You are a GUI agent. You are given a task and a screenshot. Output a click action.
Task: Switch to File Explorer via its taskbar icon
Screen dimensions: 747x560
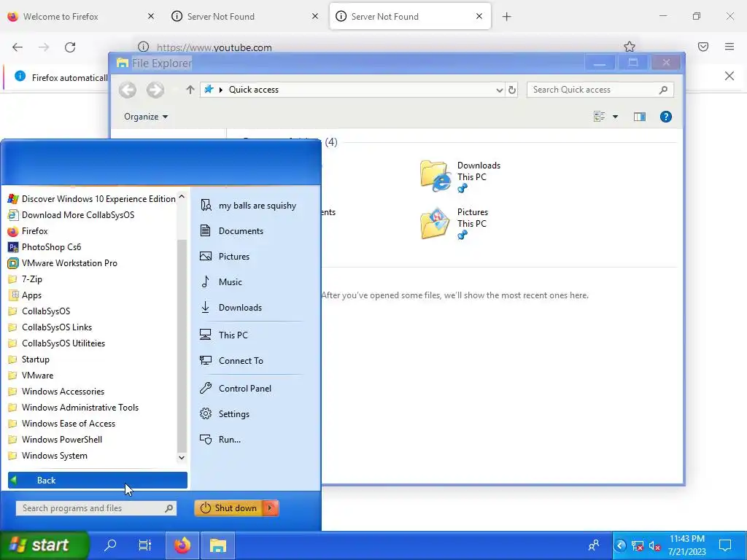217,545
